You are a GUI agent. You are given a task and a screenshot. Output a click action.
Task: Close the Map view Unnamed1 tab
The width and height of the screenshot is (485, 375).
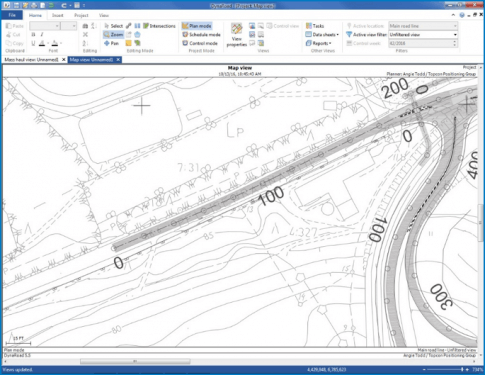pos(118,60)
